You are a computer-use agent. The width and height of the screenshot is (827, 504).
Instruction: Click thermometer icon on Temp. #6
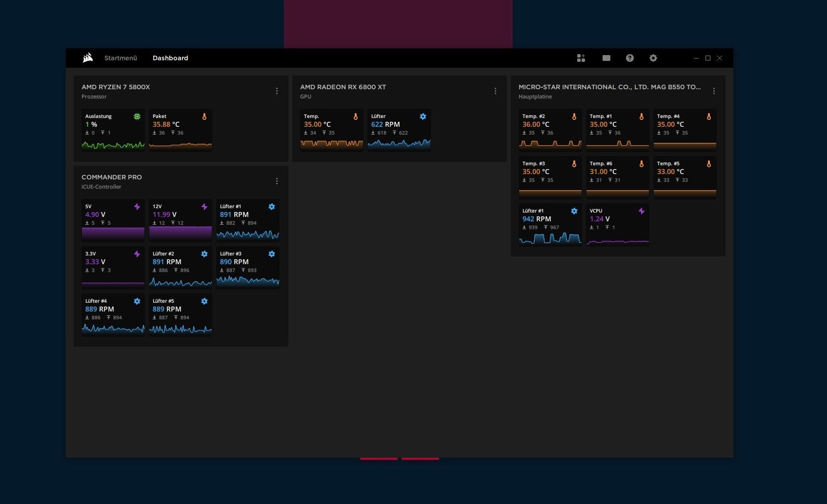642,164
